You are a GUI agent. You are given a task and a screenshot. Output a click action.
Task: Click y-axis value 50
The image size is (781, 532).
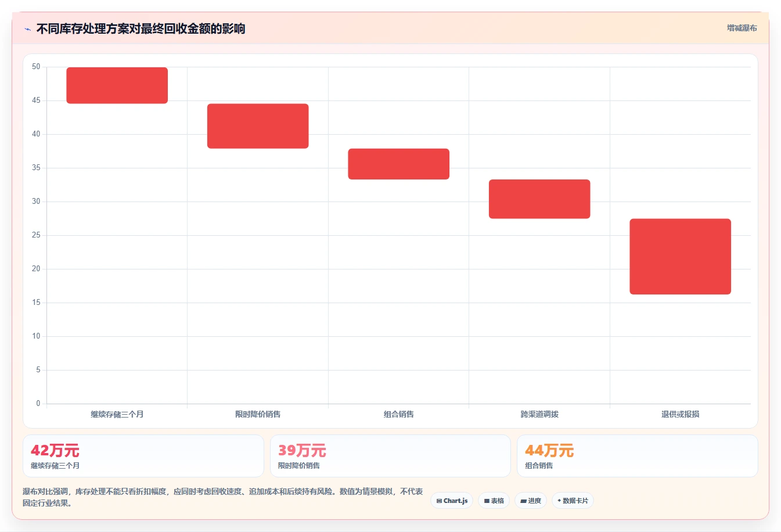click(36, 67)
